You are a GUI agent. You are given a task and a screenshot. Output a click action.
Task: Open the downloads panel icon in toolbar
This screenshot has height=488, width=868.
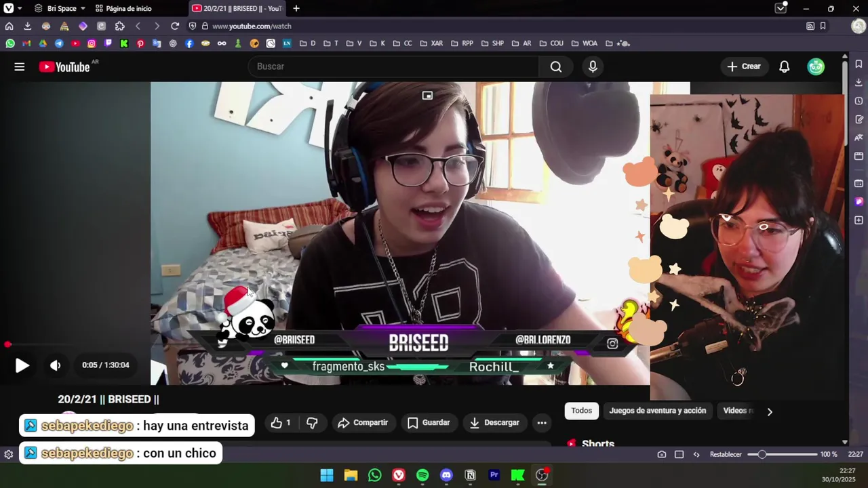[x=27, y=26]
